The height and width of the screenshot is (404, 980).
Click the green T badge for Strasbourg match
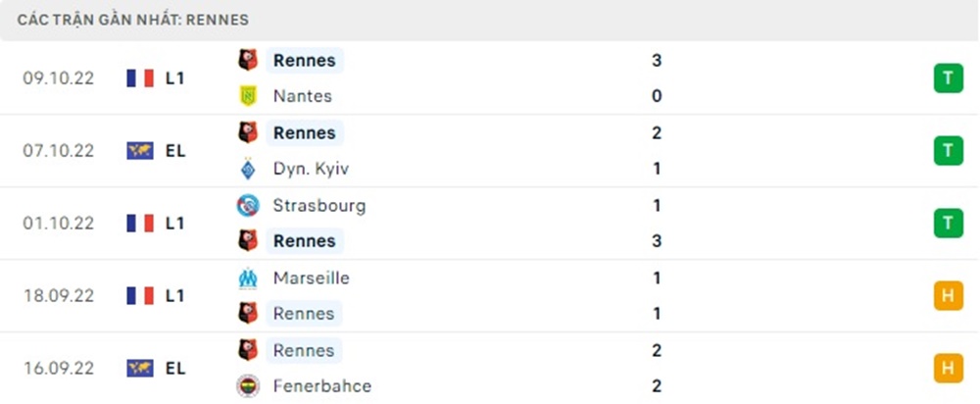tap(948, 224)
